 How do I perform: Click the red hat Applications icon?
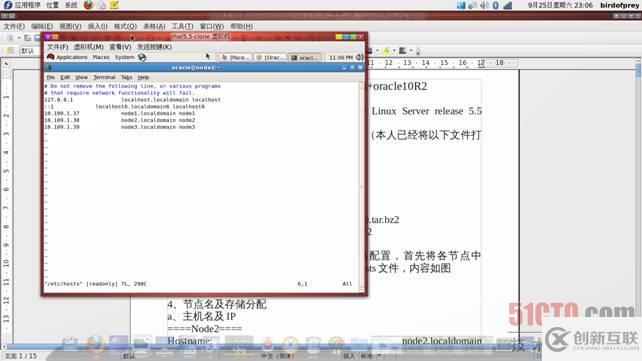51,57
